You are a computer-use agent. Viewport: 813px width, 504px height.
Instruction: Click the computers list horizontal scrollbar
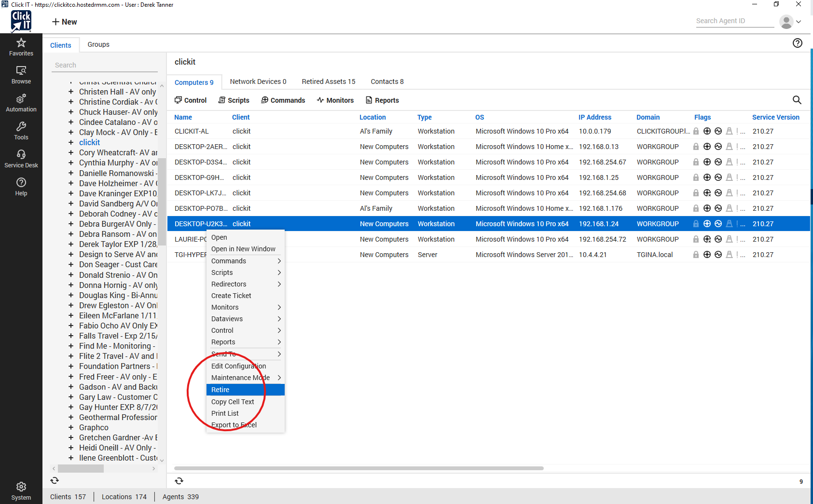359,468
